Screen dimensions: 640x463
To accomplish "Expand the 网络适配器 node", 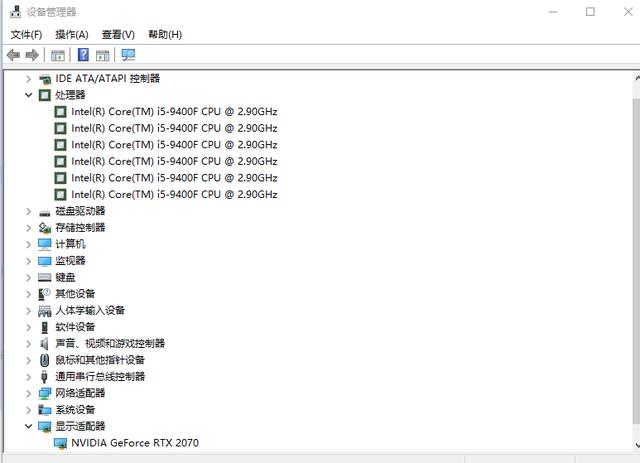I will (29, 394).
